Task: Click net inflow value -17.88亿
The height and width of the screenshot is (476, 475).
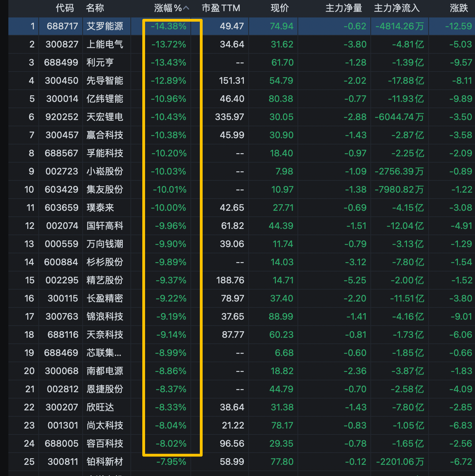Action: [406, 81]
